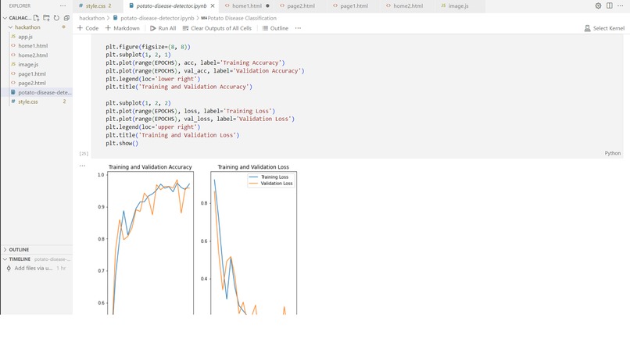Screen dimensions: 630x364
Task: Switch to the page1.html editor tab
Action: click(x=353, y=6)
